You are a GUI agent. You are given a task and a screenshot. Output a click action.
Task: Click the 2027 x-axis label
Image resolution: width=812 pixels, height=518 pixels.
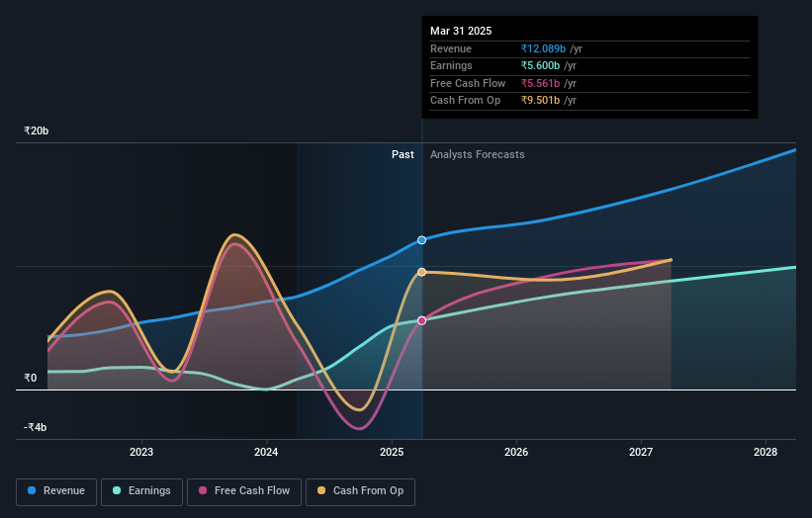click(641, 453)
